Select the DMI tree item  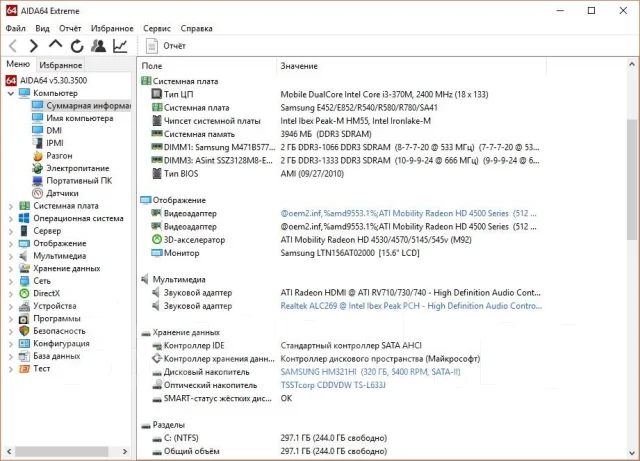tap(54, 130)
